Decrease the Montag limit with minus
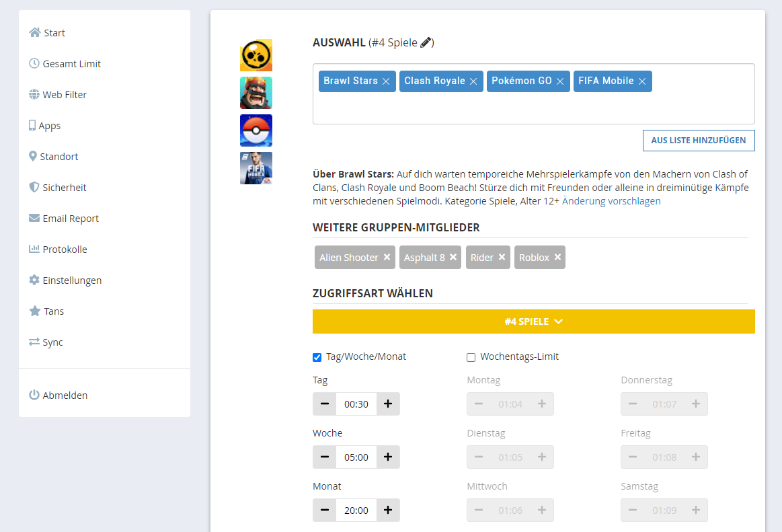 point(479,404)
